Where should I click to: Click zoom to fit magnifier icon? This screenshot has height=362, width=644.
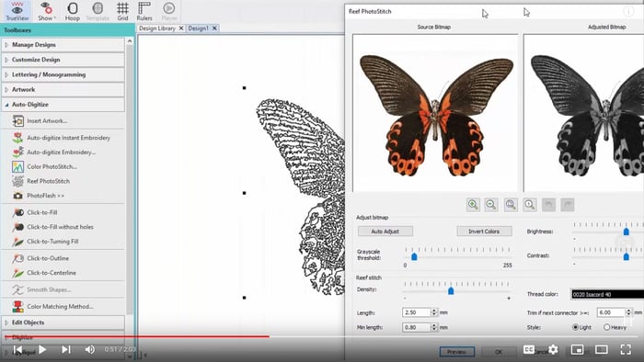tap(511, 205)
